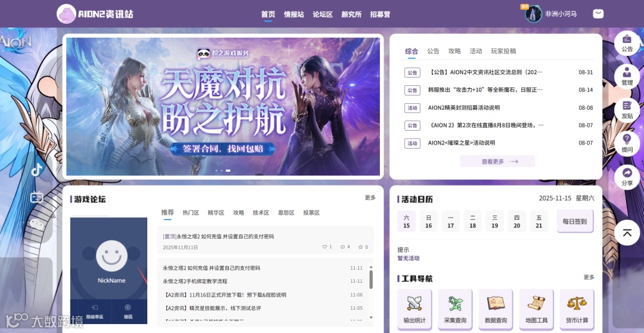644x333 pixels.
Task: Click 更多 next to 游戏论坛
Action: pos(370,198)
